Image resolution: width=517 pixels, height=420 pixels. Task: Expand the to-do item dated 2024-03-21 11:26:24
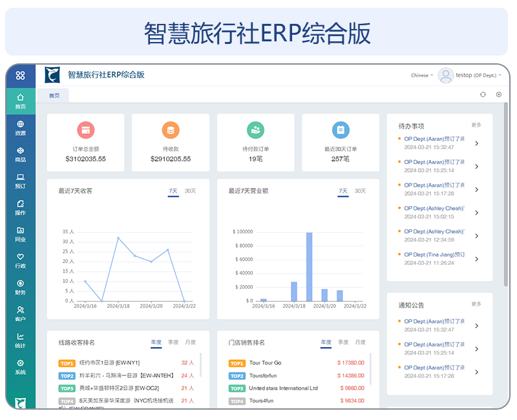coord(477,259)
